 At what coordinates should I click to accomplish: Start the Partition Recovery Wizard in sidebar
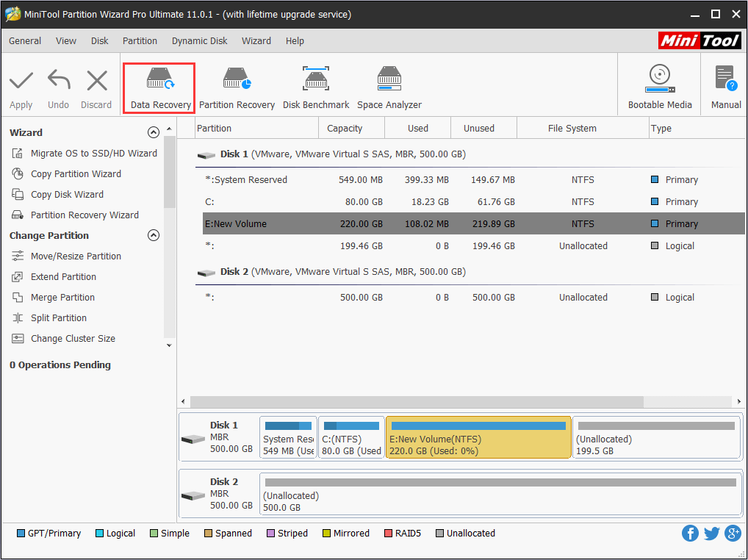76,215
